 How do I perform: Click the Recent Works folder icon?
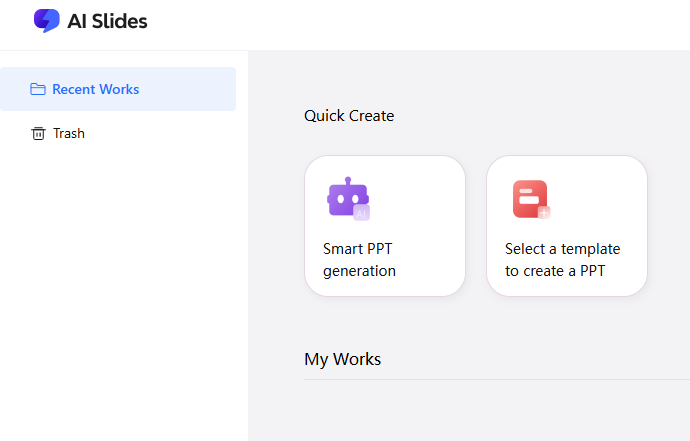coord(38,89)
